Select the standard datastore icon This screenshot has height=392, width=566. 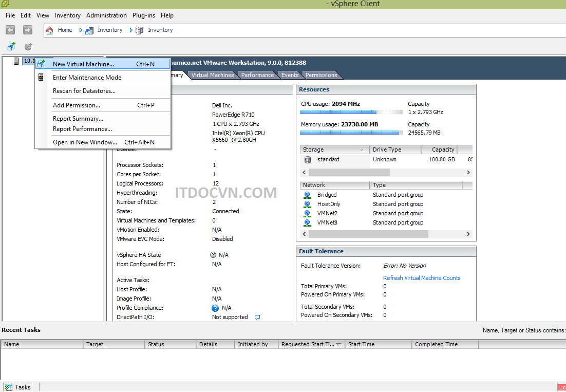click(308, 160)
